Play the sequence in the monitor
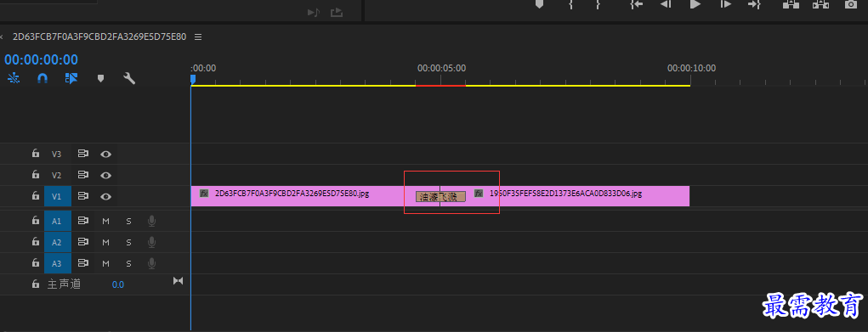Screen dimensions: 868x332 click(x=695, y=4)
